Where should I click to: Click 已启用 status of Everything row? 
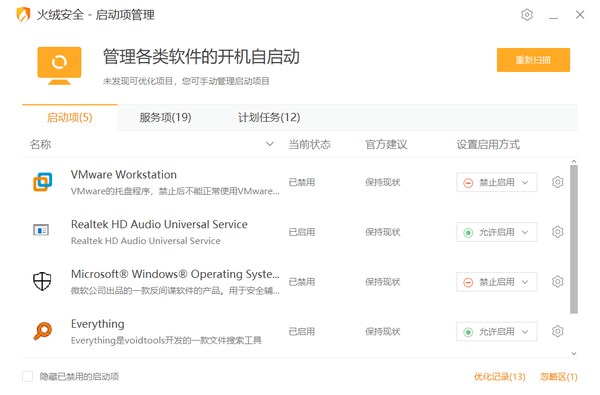click(x=302, y=332)
